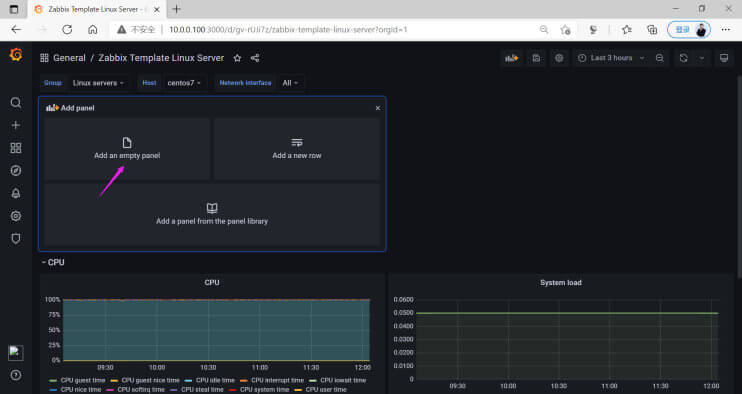Viewport: 742px width, 394px height.
Task: Select the Zabbix Template Linux Server browser tab
Action: click(x=97, y=9)
